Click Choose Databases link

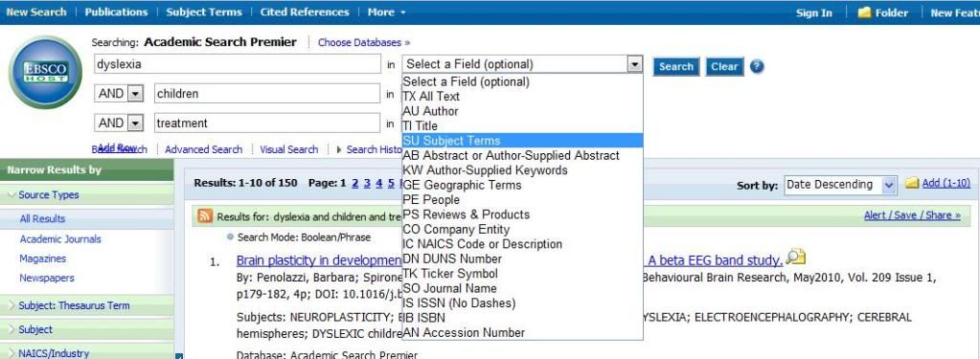[x=364, y=42]
